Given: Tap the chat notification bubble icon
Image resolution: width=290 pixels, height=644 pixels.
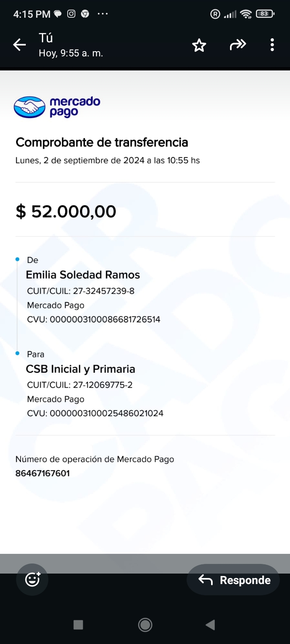Looking at the screenshot, I should coord(58,14).
